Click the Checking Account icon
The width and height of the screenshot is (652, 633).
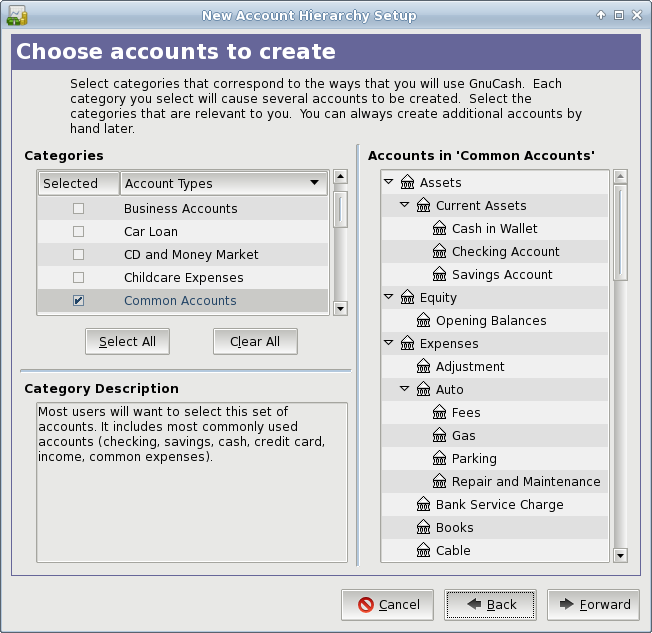click(440, 251)
